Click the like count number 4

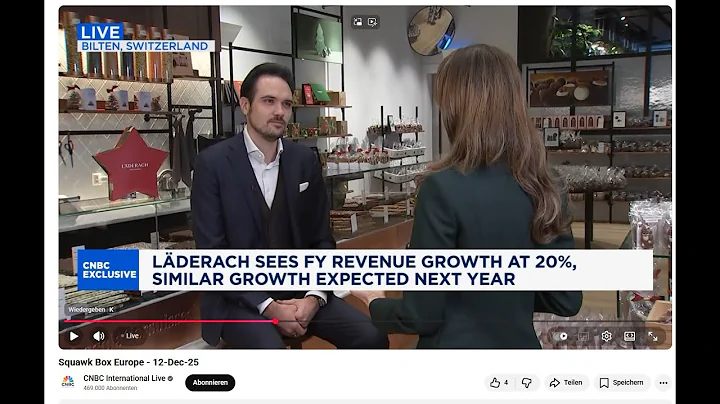point(506,382)
